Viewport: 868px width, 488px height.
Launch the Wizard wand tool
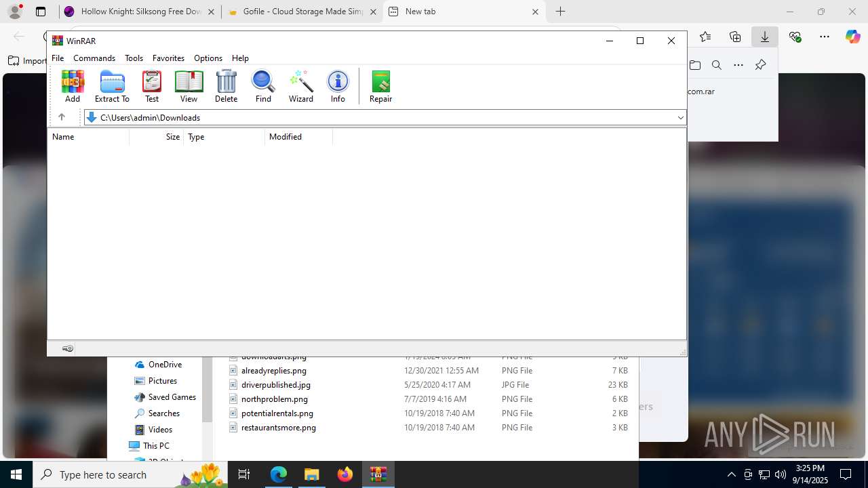click(x=301, y=87)
